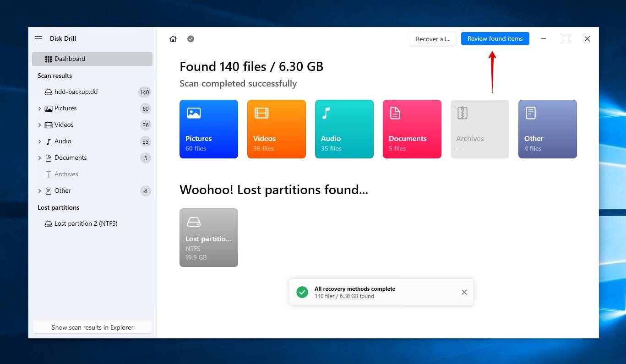Open the Other files category tile
This screenshot has height=364, width=626.
[x=547, y=129]
